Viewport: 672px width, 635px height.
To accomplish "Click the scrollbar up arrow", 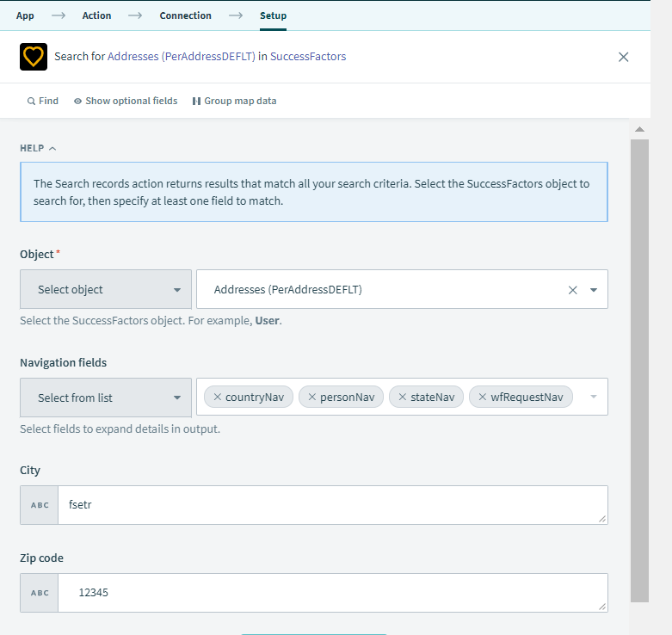I will point(639,130).
